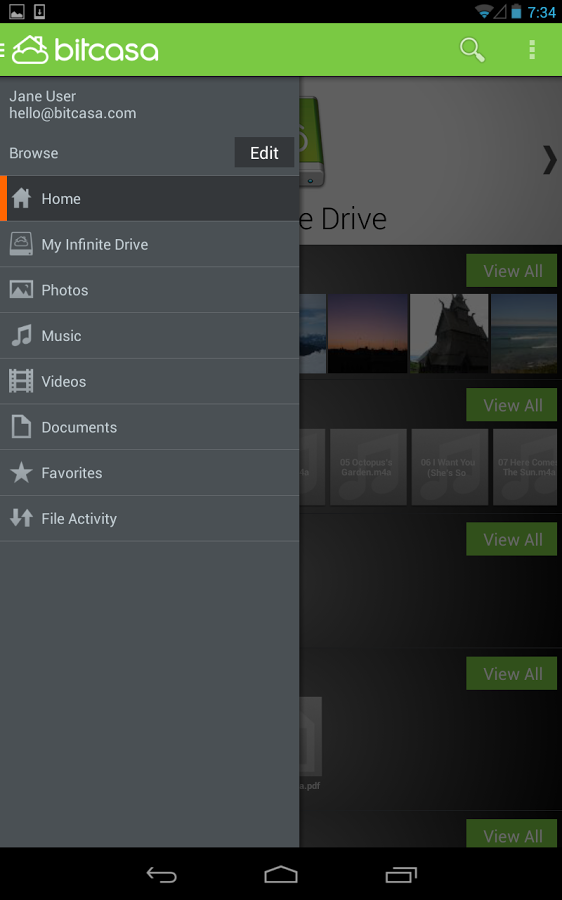
Task: Tap the Jane User account name
Action: pos(42,96)
